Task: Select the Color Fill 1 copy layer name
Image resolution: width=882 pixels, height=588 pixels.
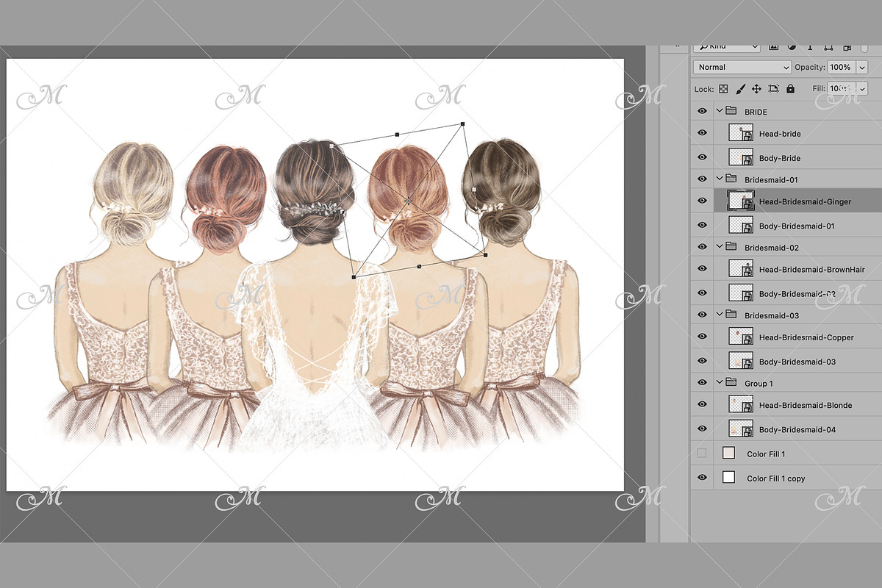Action: (x=775, y=478)
